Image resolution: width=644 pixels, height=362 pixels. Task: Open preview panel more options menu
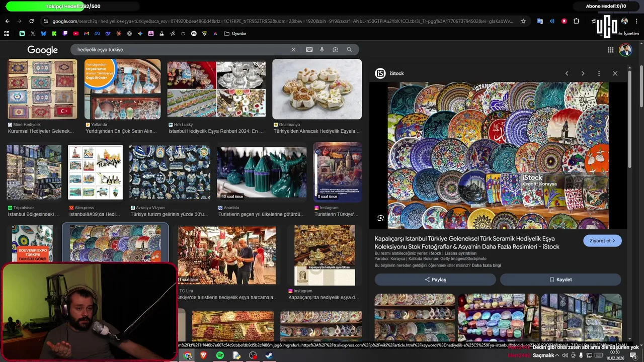599,73
